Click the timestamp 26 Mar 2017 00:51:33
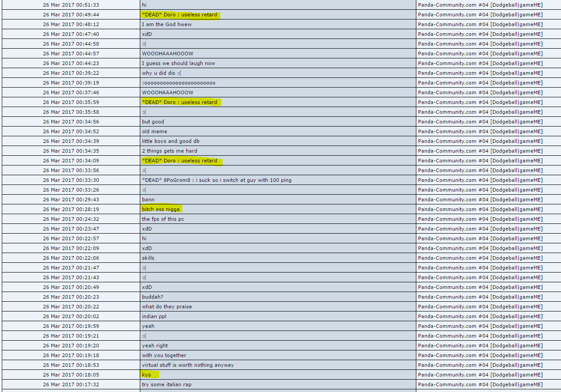This screenshot has height=392, width=561. point(71,5)
